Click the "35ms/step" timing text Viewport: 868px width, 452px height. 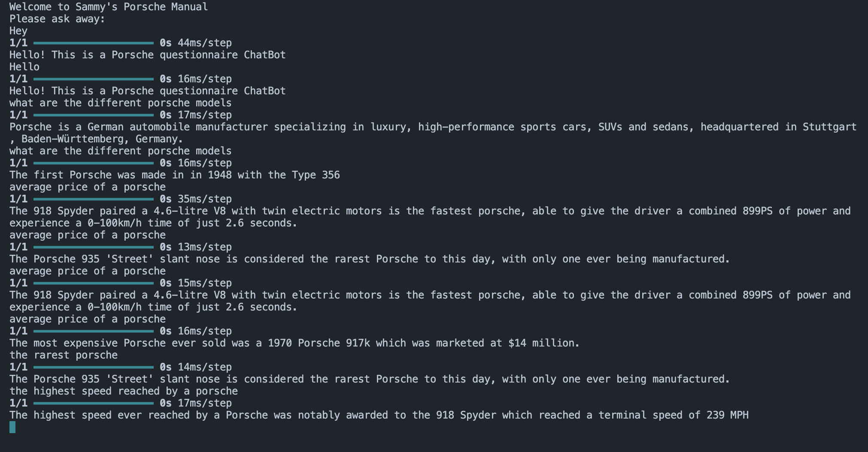pos(204,199)
